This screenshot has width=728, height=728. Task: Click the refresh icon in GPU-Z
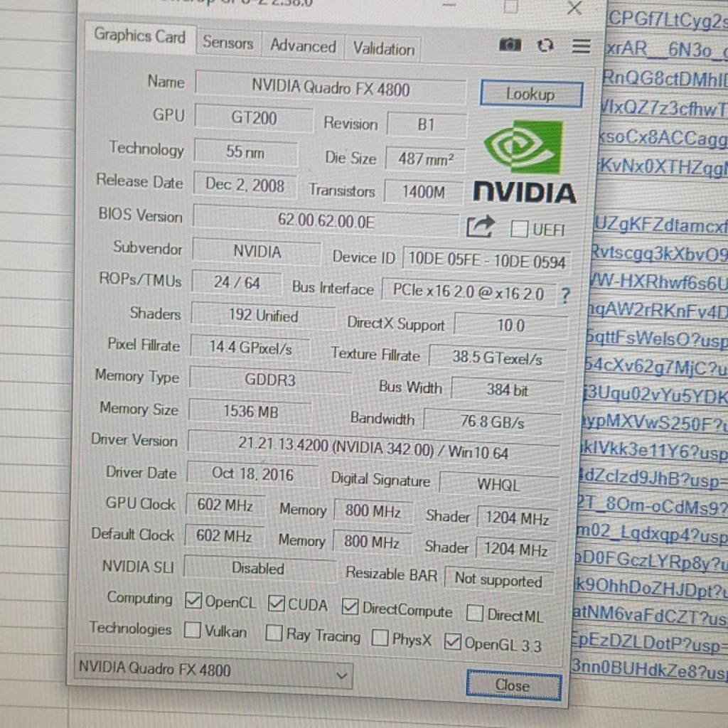point(545,45)
